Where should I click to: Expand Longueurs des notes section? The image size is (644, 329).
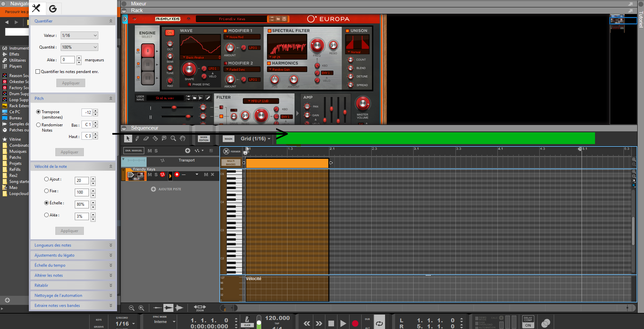pos(73,245)
